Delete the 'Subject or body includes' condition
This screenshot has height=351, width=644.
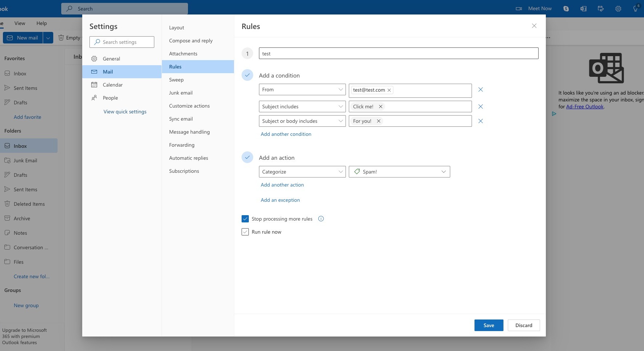480,121
